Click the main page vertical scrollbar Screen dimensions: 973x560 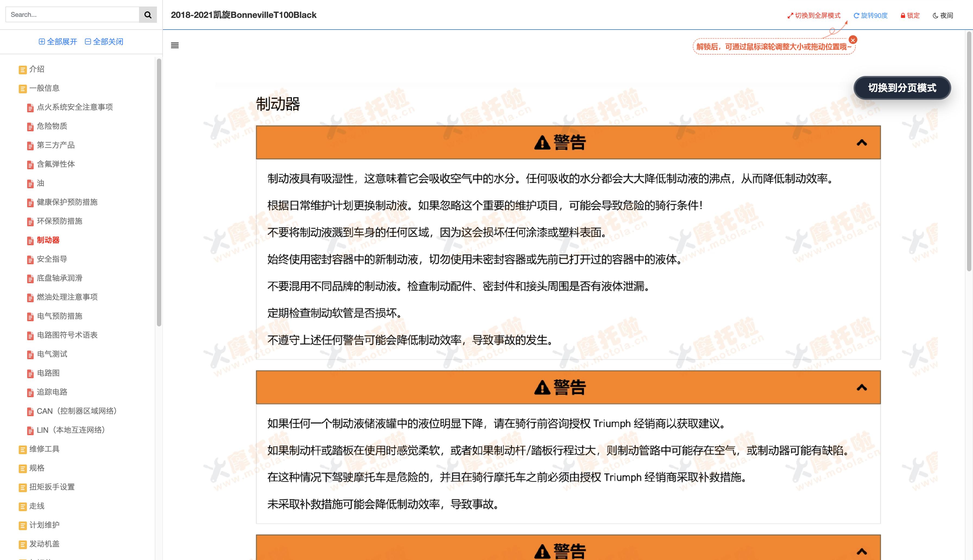[x=969, y=152]
